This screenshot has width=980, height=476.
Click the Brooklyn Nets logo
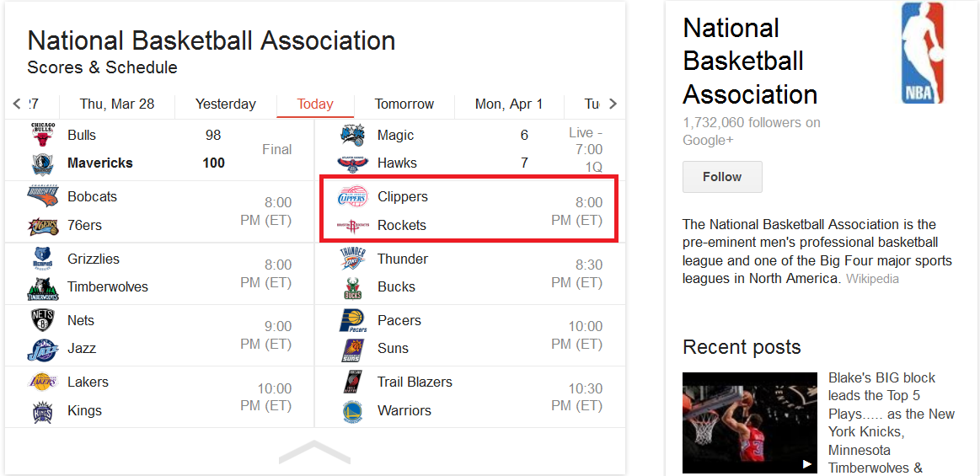pyautogui.click(x=42, y=320)
